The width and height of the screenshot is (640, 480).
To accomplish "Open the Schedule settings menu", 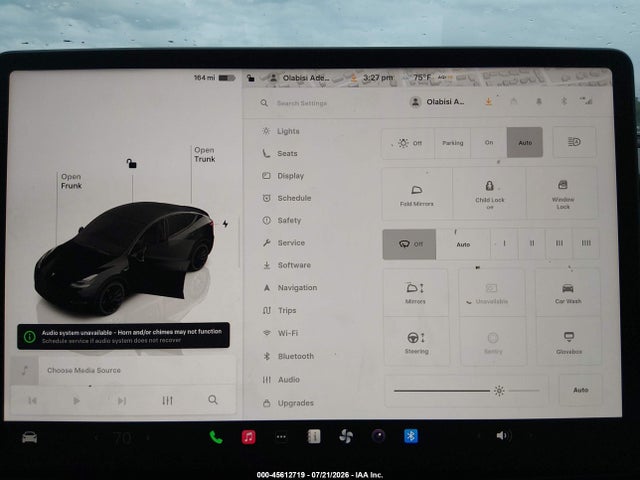I will [x=287, y=198].
